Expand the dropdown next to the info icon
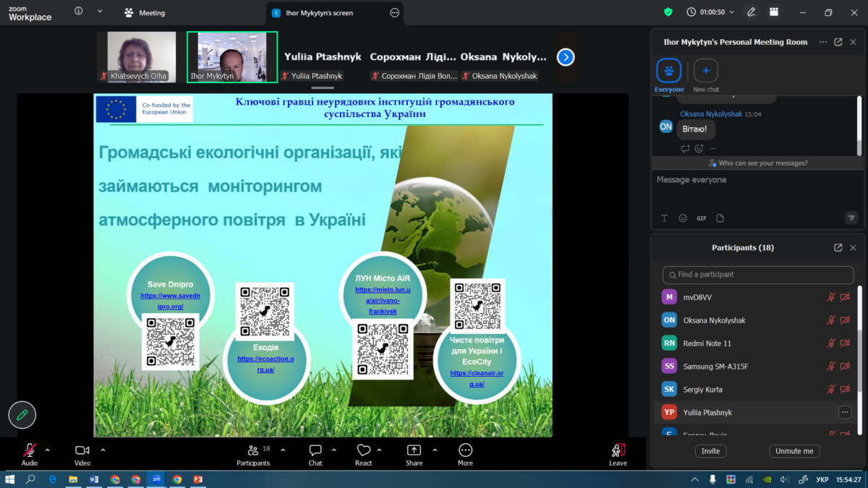Screen dimensions: 868x488 (100, 12)
